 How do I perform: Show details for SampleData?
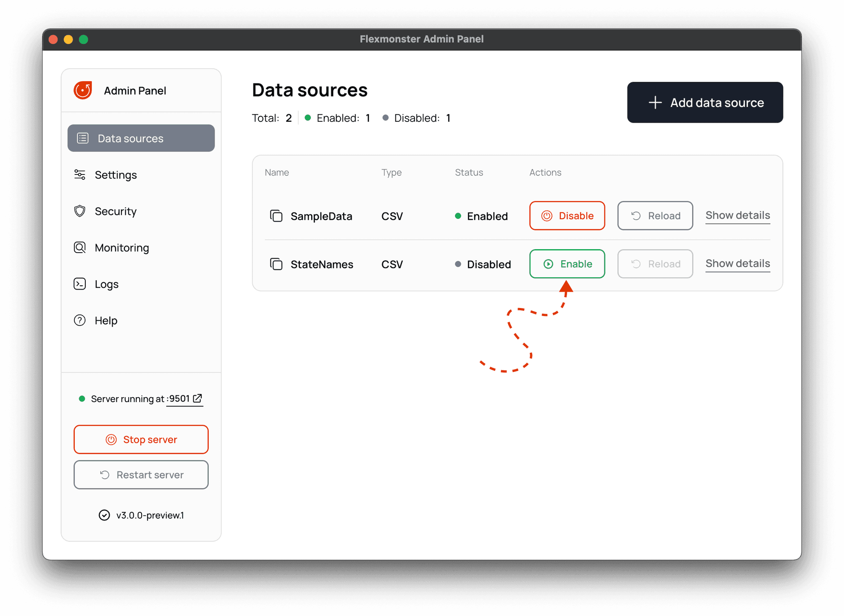click(737, 215)
